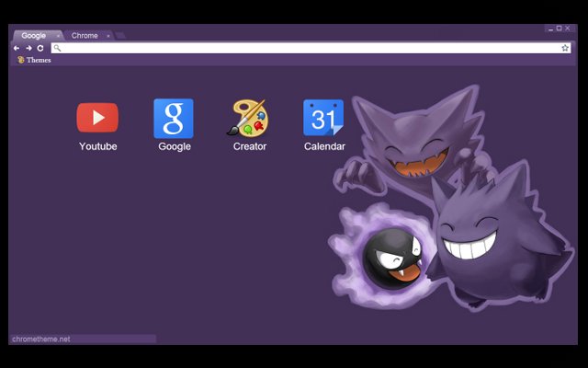The width and height of the screenshot is (588, 368).
Task: Close the Google tab
Action: [58, 36]
